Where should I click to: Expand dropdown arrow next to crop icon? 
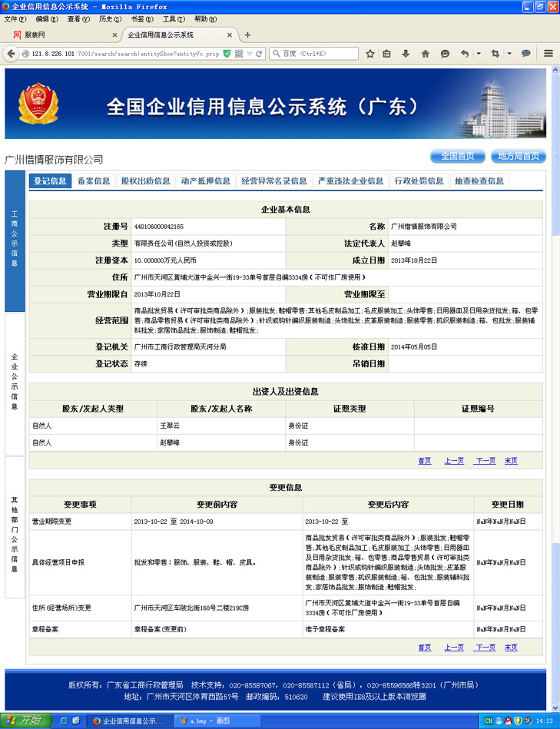(x=509, y=54)
